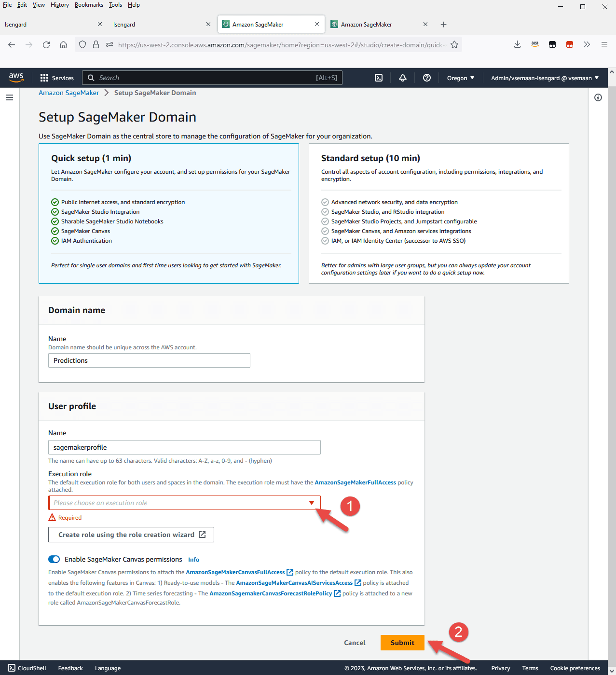This screenshot has width=616, height=675.
Task: Click the forward navigation arrow
Action: (29, 45)
